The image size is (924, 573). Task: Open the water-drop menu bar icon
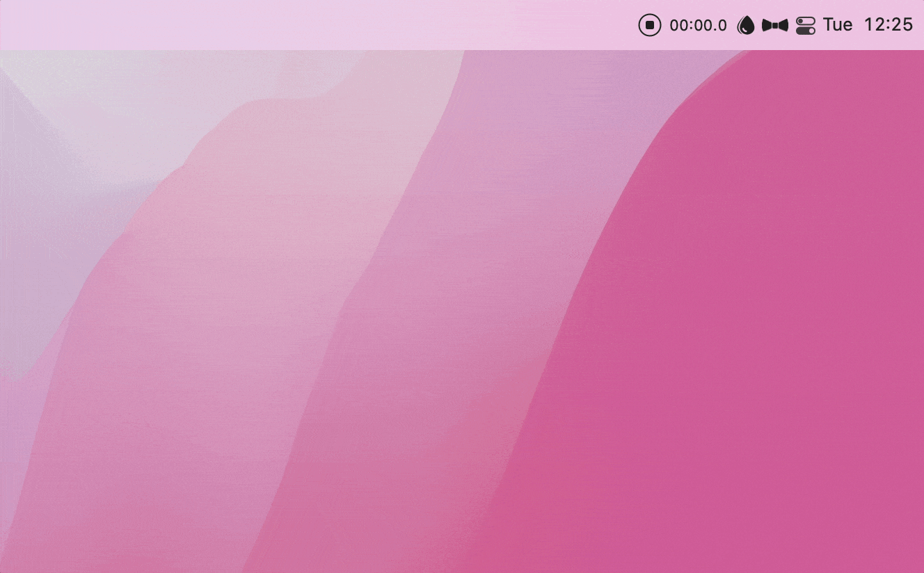coord(746,26)
